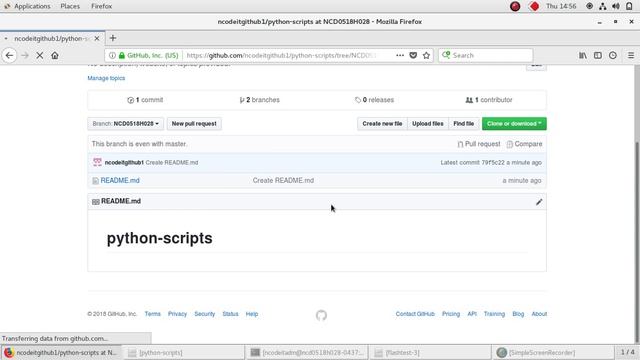Switch to the [python-scripts] taskbar window
Viewport: 640px width, 360px height.
click(x=184, y=353)
